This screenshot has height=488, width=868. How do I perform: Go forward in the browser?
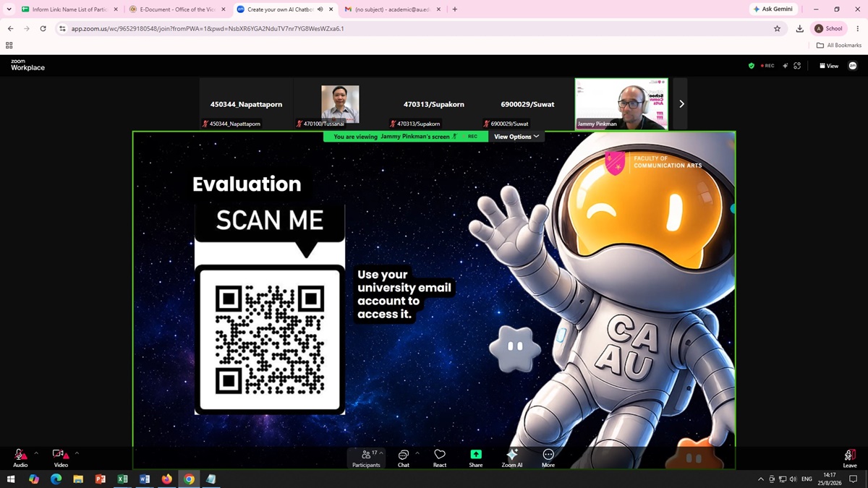[27, 29]
